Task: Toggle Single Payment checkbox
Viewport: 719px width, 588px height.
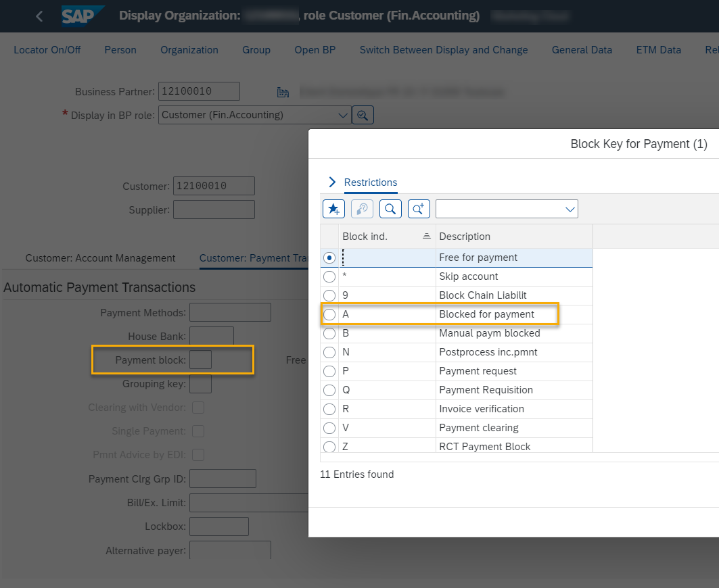Action: pos(198,431)
